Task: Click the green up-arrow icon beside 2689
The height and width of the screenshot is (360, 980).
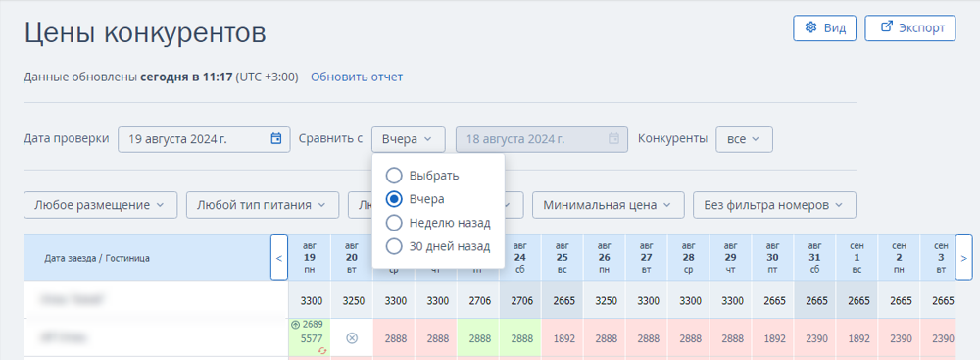Action: pos(296,325)
